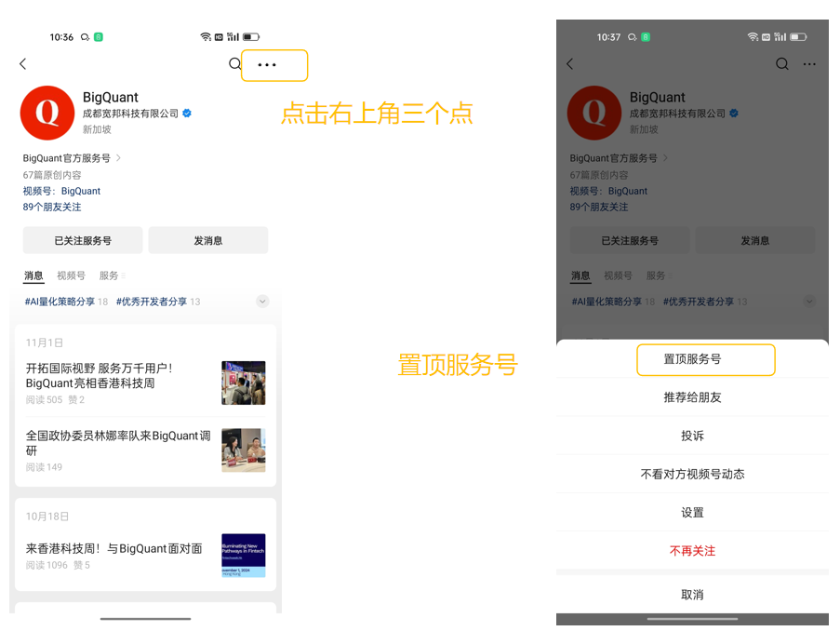
Task: Select 投诉 in the bottom menu
Action: [692, 436]
